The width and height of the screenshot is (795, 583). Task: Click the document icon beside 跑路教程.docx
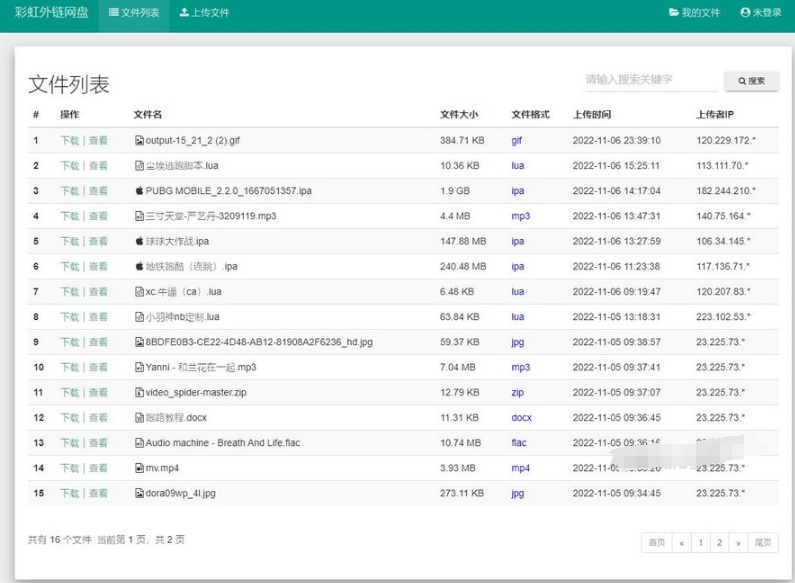coord(139,418)
